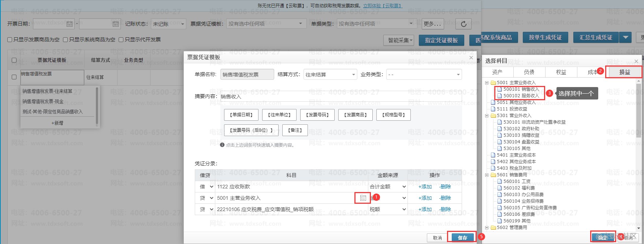Click the 摘要内容 text field

[x=340, y=97]
